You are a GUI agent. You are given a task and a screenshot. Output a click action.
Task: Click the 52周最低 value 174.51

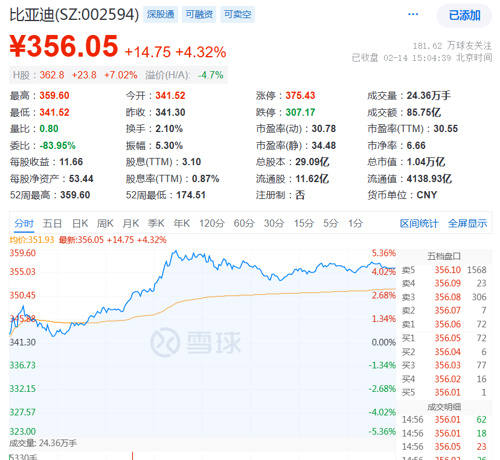point(191,195)
